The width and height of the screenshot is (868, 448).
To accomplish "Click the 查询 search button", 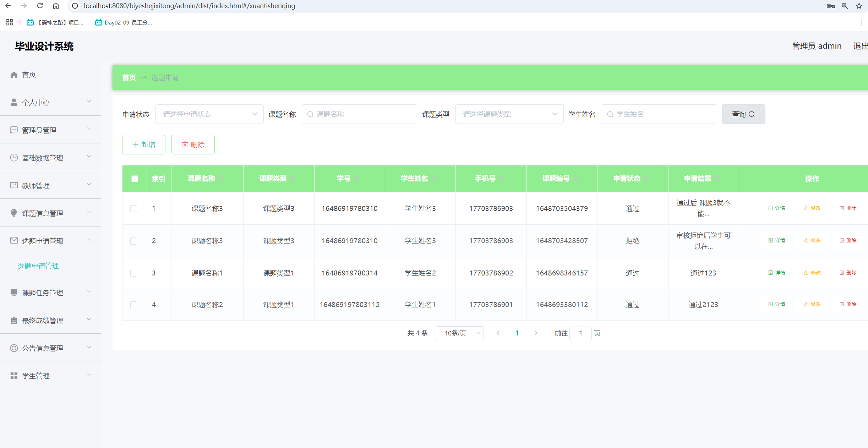I will tap(743, 114).
